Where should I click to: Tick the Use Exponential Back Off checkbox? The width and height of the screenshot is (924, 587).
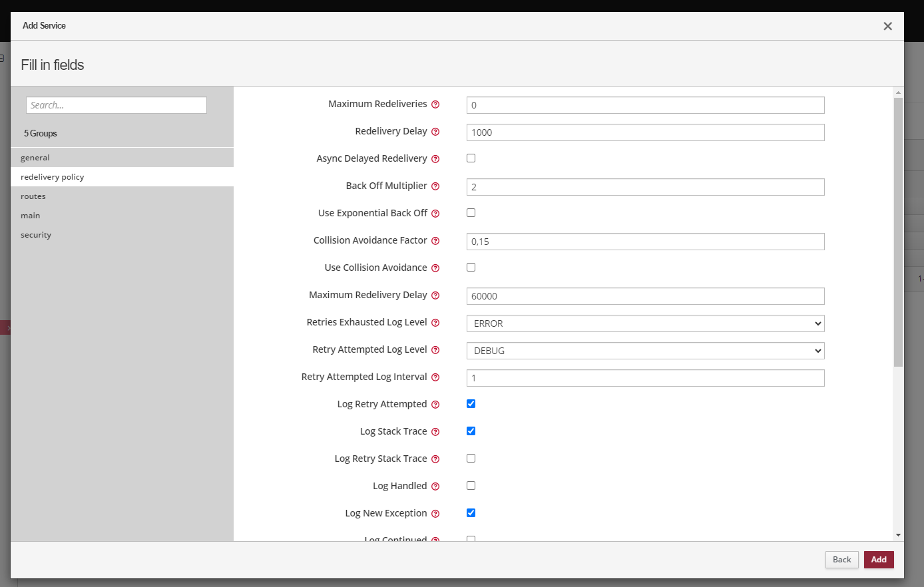(x=471, y=213)
